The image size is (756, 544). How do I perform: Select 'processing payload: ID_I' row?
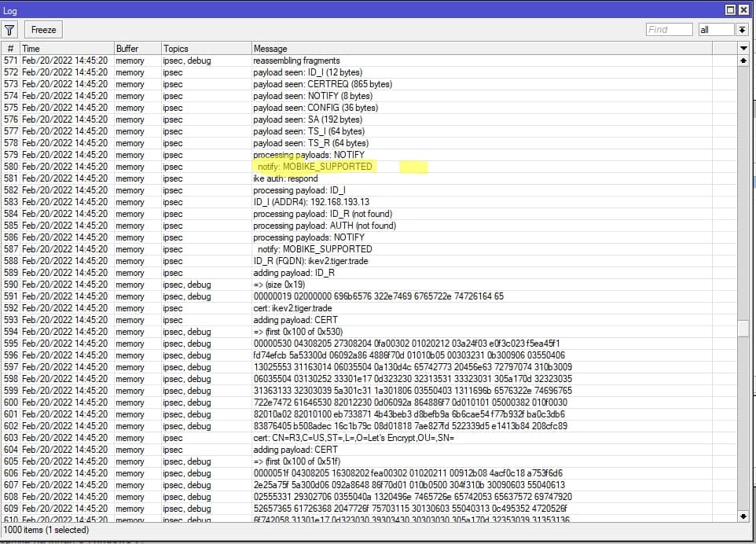(369, 190)
